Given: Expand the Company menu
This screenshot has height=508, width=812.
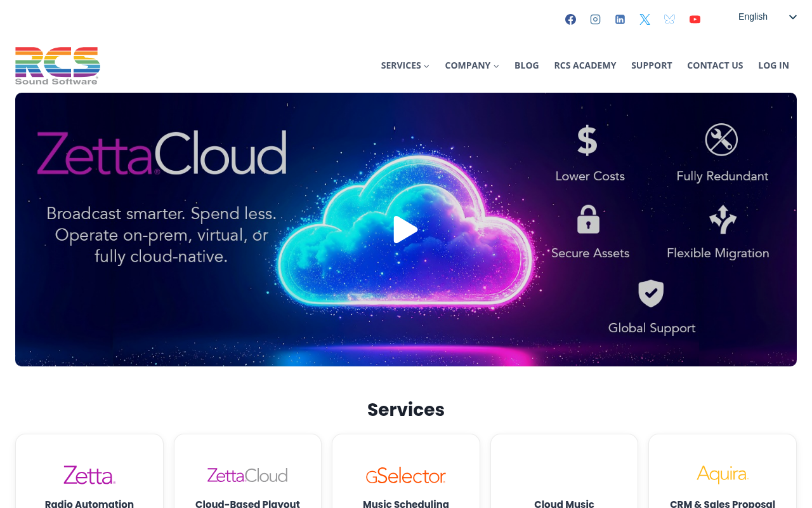Looking at the screenshot, I should pos(472,65).
